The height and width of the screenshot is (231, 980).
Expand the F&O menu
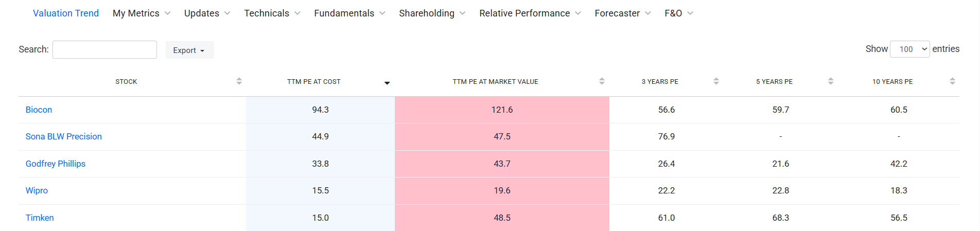[679, 13]
